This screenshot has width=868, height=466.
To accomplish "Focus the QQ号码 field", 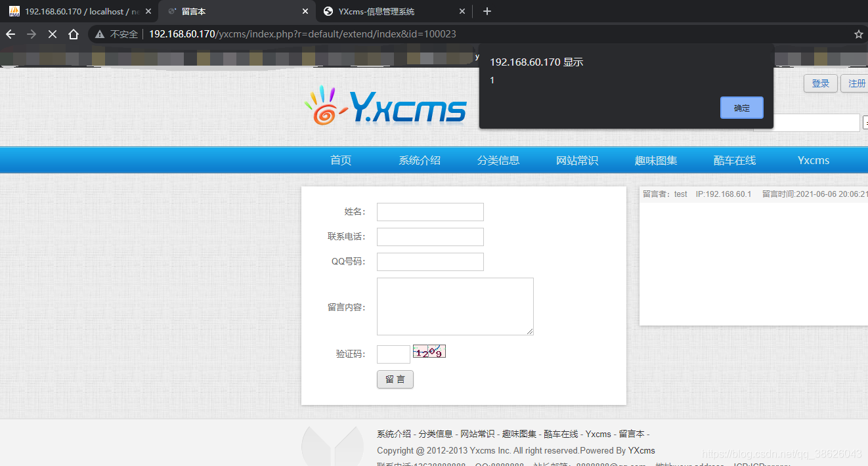I will [x=430, y=262].
